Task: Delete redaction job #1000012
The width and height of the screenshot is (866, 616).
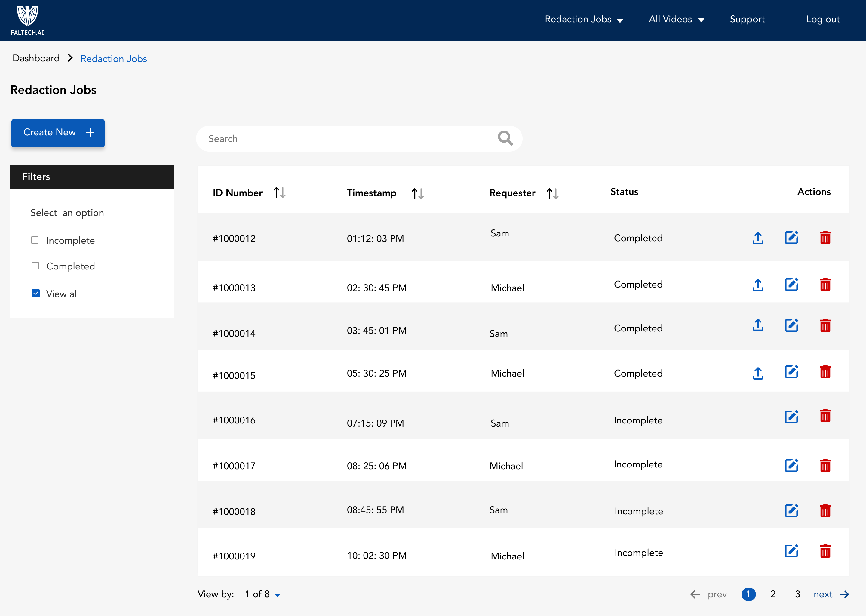Action: [x=825, y=238]
